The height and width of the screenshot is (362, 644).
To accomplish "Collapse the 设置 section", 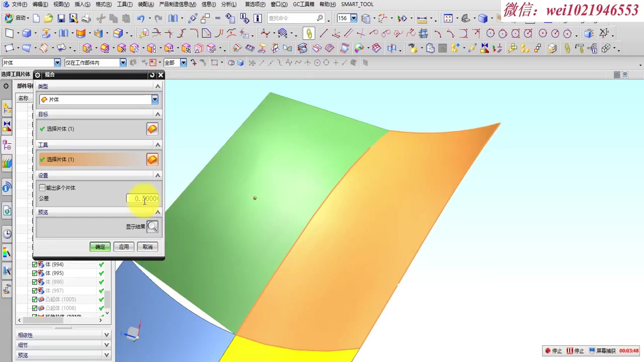I will click(157, 175).
